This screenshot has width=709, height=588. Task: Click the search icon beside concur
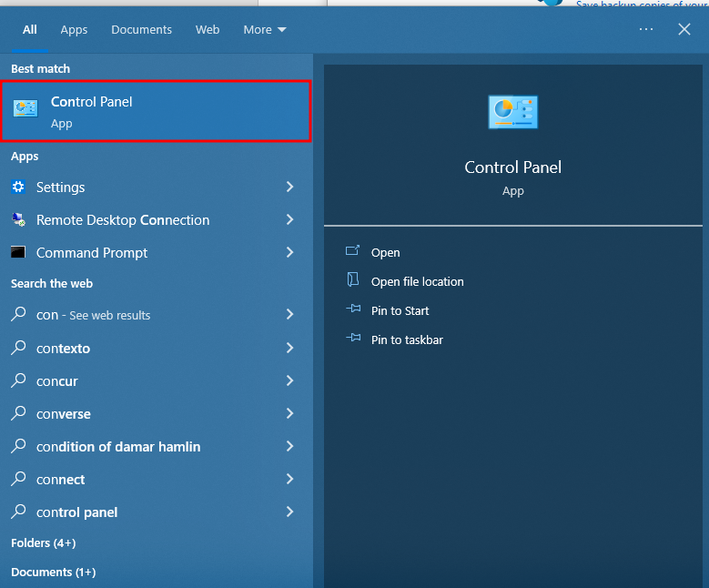18,380
